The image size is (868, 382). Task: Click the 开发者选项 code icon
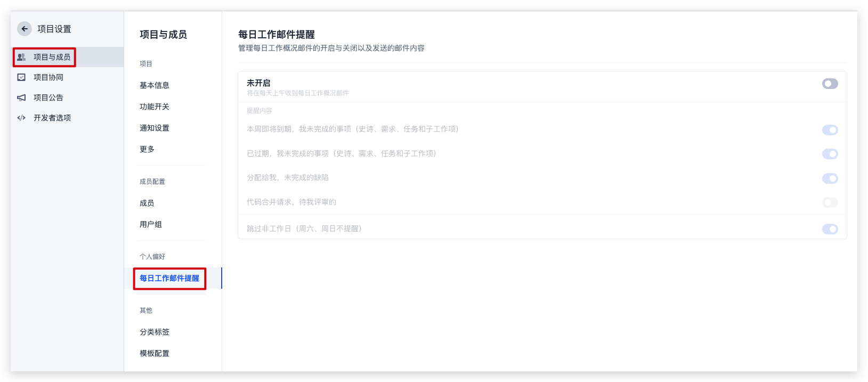[21, 118]
